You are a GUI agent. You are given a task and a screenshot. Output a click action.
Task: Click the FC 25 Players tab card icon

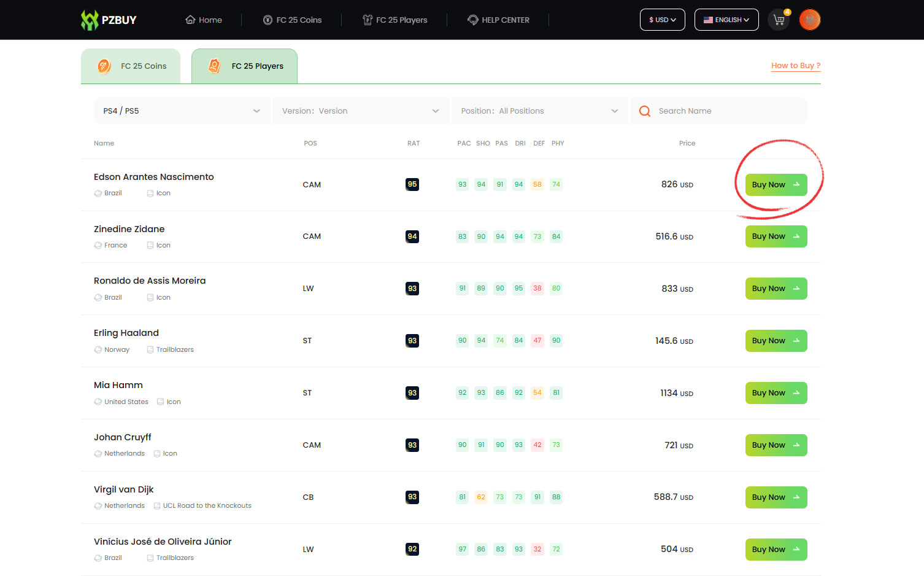point(214,66)
